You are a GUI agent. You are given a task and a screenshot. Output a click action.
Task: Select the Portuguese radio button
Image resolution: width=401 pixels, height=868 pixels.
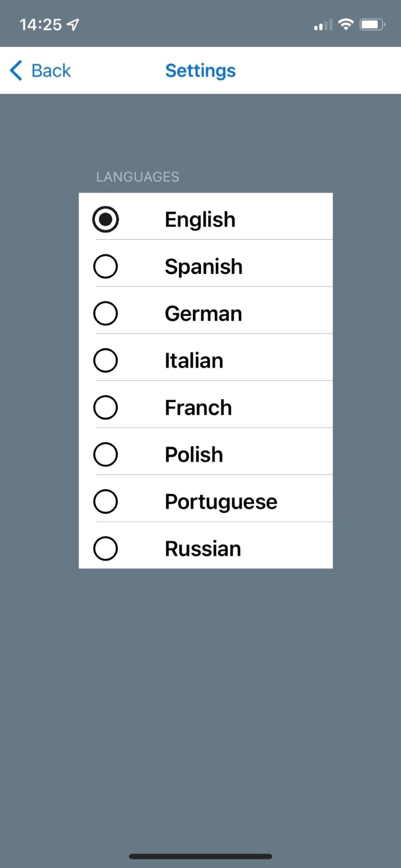click(x=105, y=502)
